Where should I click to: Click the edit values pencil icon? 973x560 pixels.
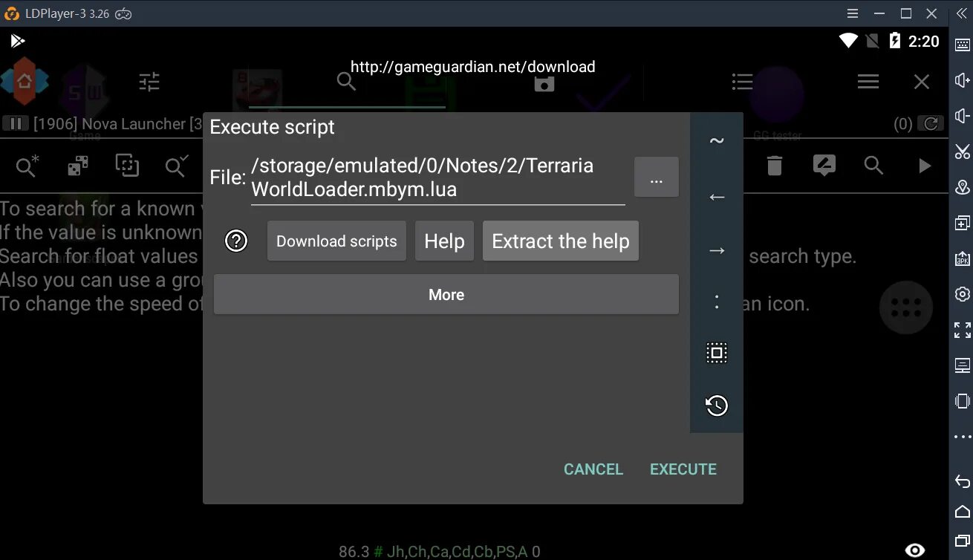824,166
